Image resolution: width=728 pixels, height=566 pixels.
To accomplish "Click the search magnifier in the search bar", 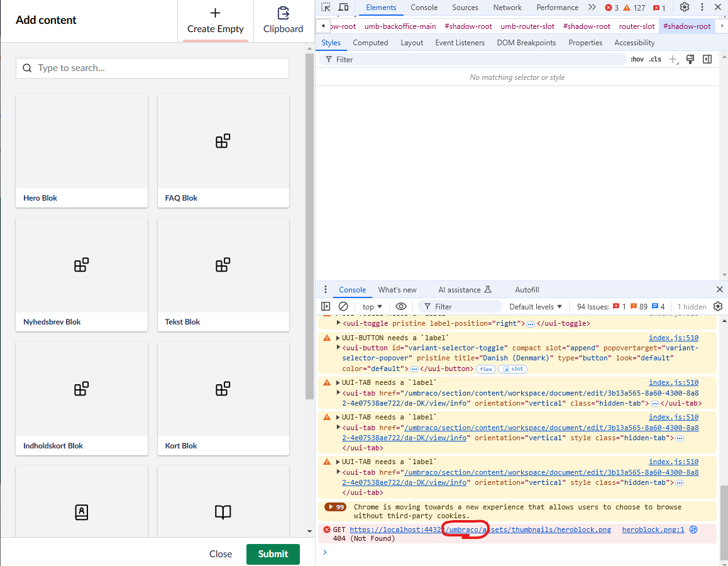I will pos(25,67).
